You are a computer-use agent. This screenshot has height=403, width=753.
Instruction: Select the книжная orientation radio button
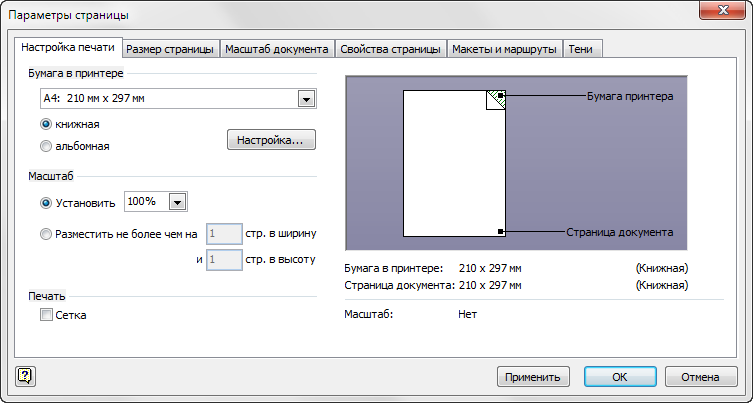click(x=46, y=125)
